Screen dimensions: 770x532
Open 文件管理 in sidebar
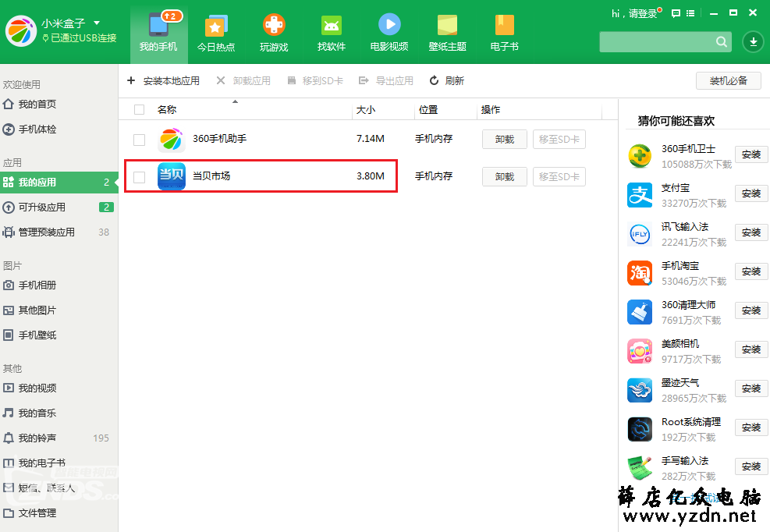click(x=30, y=512)
